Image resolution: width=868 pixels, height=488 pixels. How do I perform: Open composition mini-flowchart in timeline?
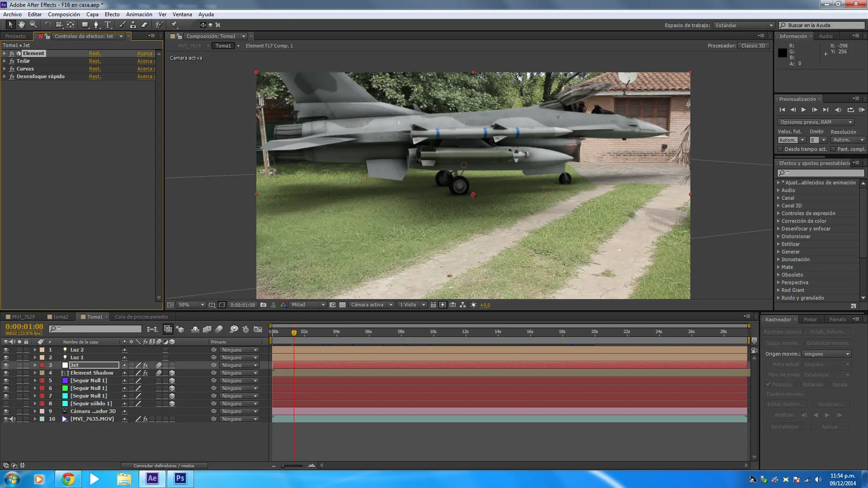tap(152, 329)
